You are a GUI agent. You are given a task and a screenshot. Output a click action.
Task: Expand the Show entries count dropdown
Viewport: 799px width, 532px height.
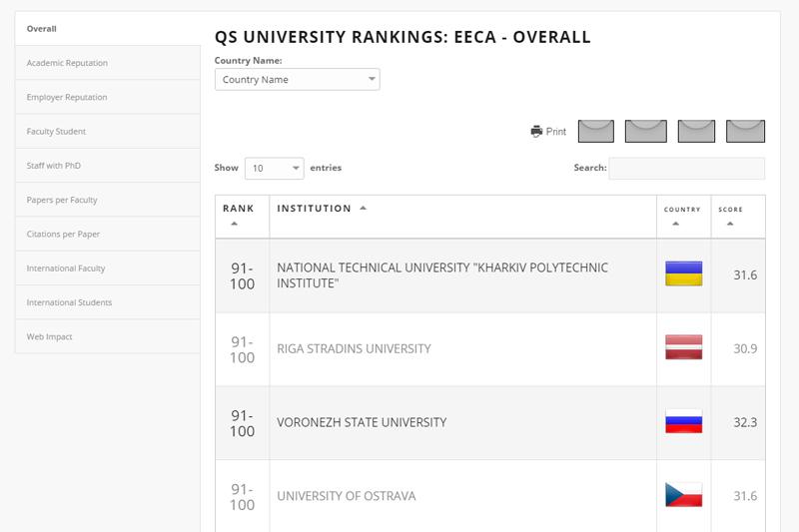tap(276, 169)
